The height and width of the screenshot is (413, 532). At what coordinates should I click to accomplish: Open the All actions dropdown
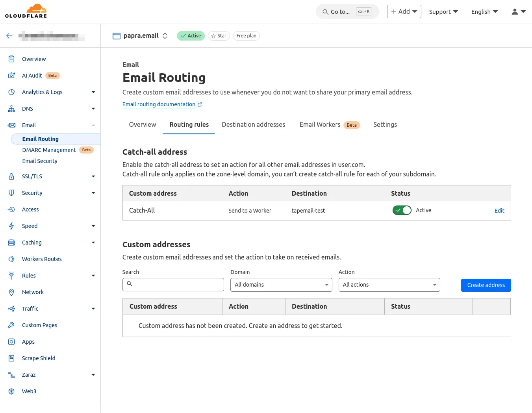(389, 285)
